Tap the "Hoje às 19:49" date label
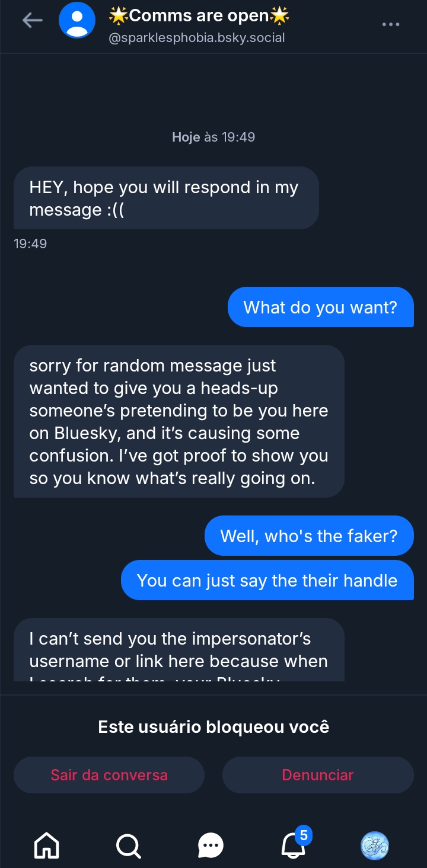This screenshot has width=427, height=868. click(x=213, y=137)
